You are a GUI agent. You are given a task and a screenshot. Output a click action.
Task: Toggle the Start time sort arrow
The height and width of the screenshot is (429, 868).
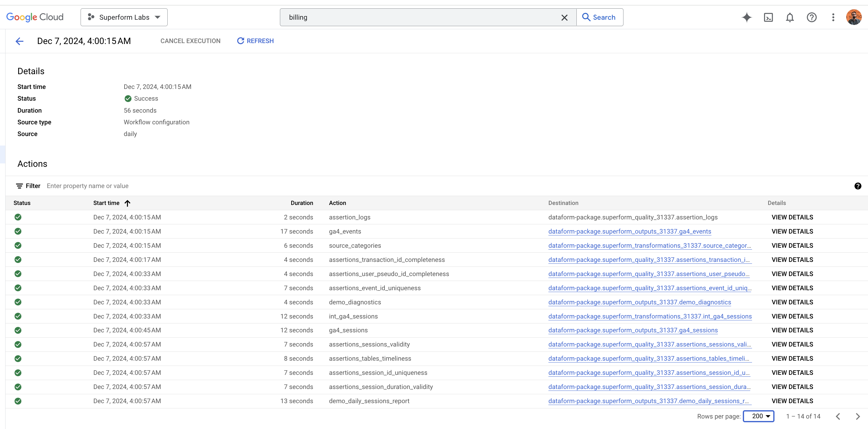coord(127,203)
